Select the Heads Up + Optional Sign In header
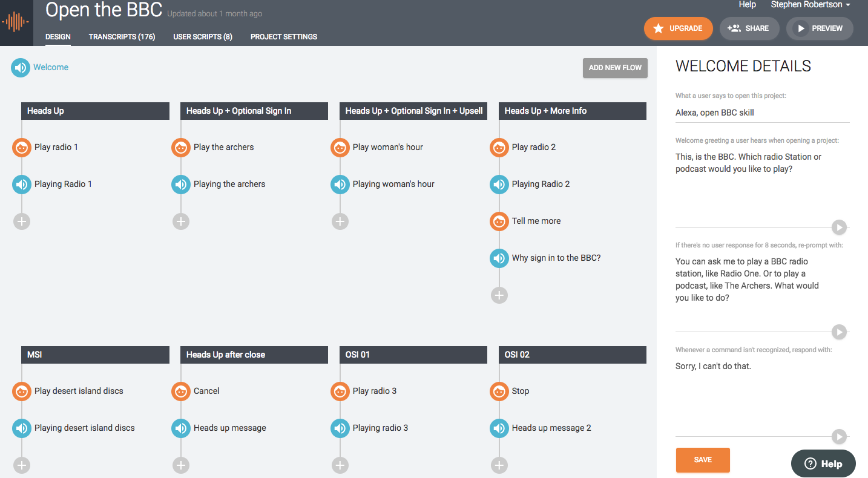Viewport: 868px width, 478px height. coord(254,111)
